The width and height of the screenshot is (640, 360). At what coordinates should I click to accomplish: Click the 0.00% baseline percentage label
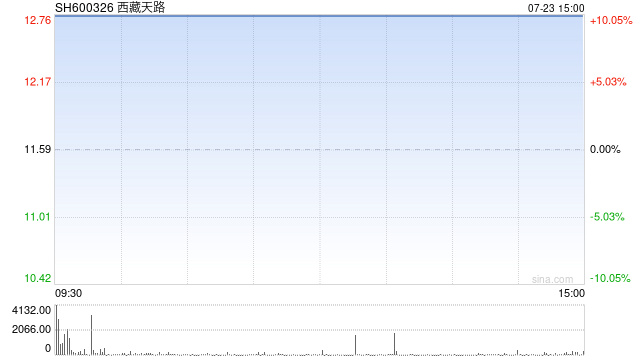(x=605, y=149)
